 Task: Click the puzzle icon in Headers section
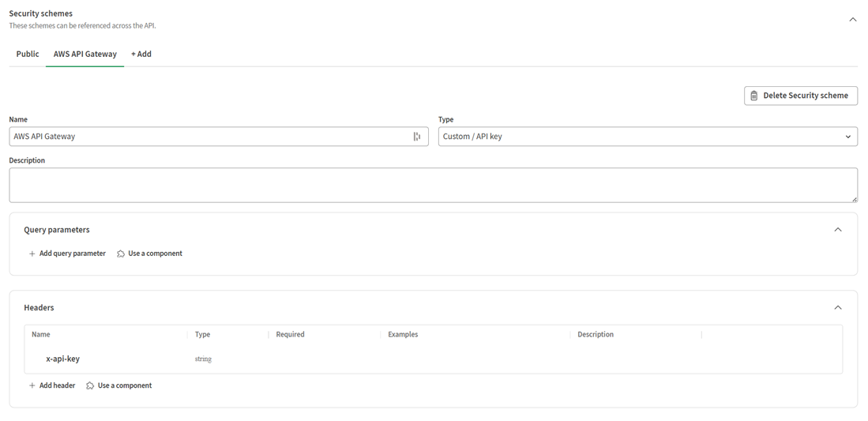pos(90,385)
